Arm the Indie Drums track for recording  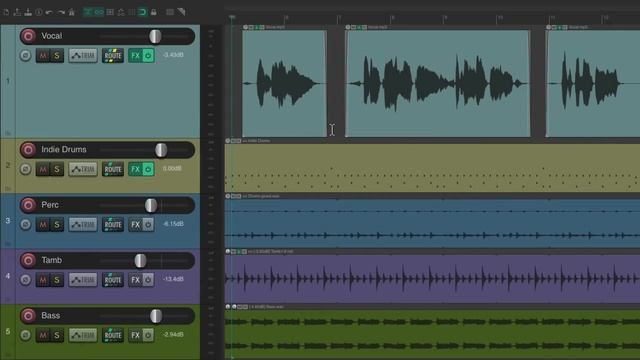tap(28, 150)
